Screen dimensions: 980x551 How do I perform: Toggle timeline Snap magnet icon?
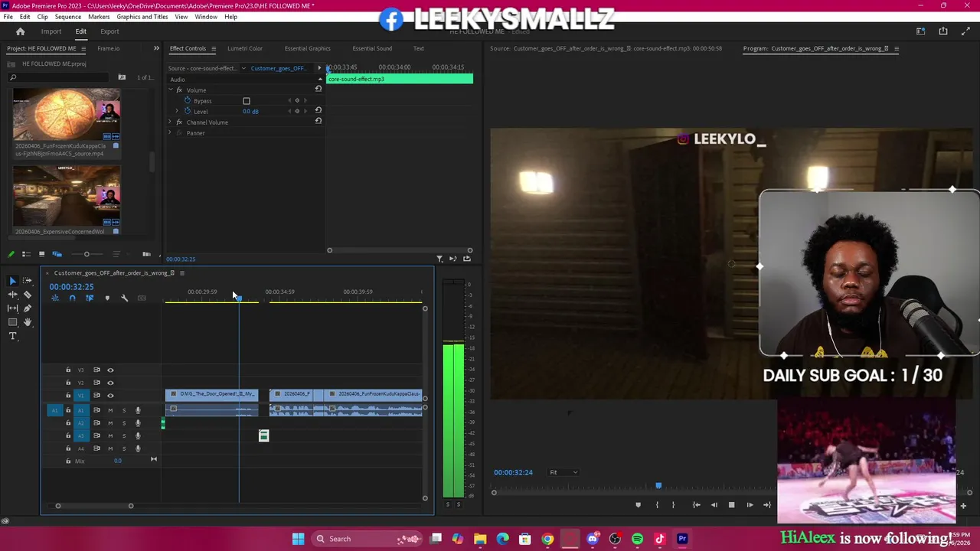point(72,298)
